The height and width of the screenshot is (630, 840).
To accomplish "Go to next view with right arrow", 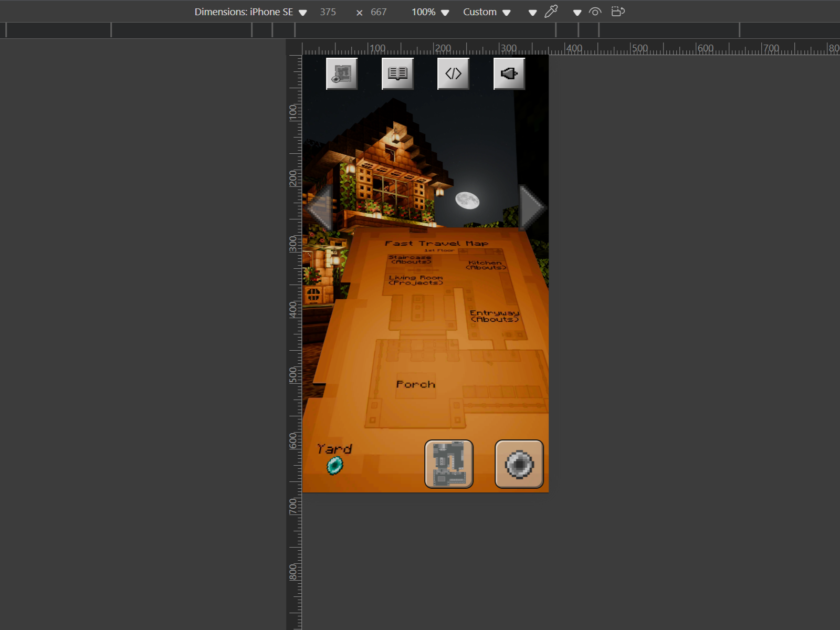I will [x=533, y=207].
